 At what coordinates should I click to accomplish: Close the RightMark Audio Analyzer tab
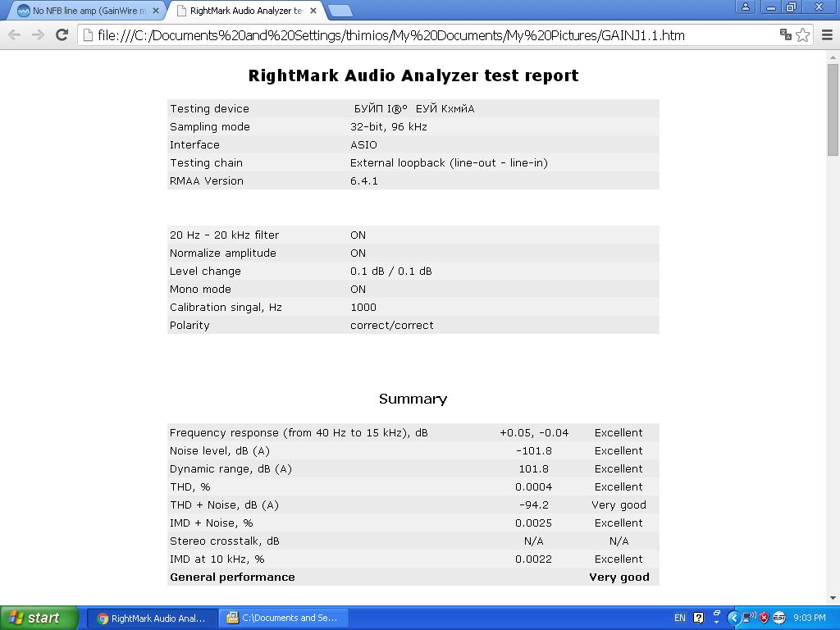(x=313, y=11)
